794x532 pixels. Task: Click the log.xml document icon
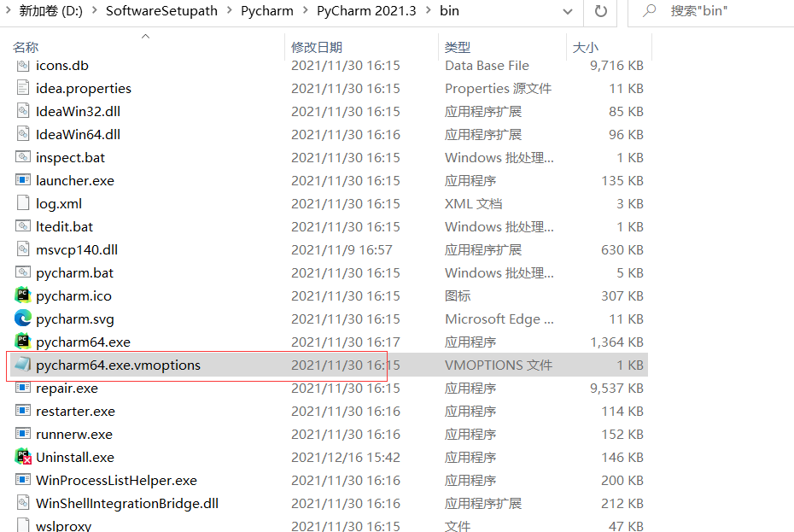coord(23,203)
